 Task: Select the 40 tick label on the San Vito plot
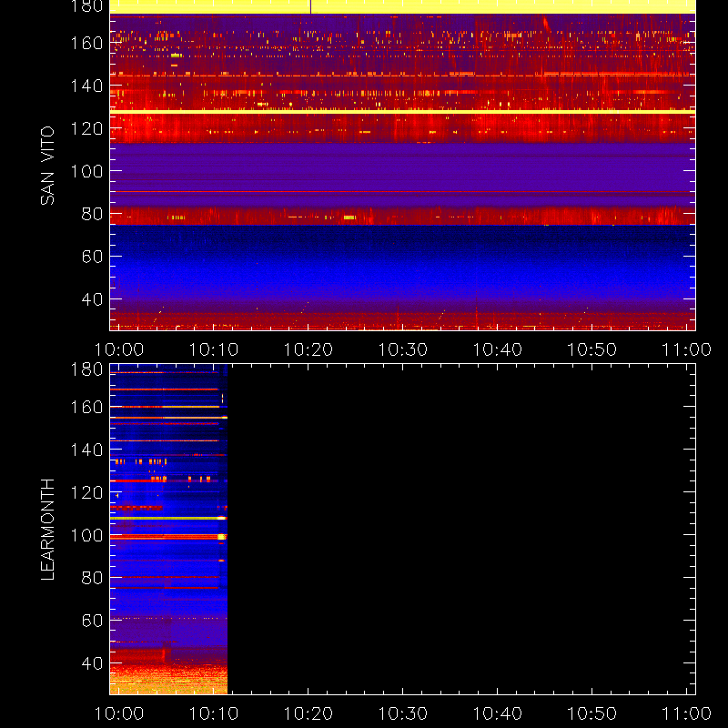(92, 299)
